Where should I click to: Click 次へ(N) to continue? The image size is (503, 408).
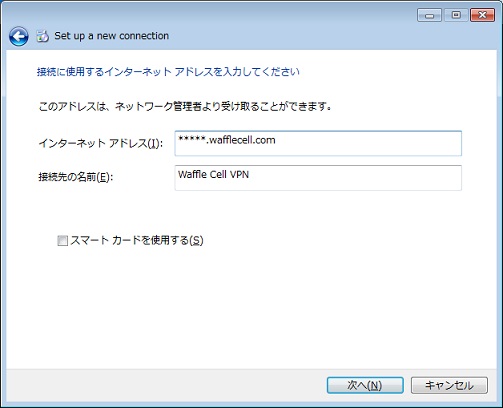click(365, 385)
